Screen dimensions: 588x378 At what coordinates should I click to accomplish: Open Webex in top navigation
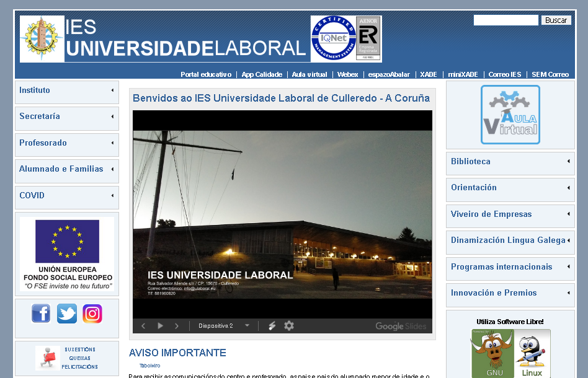pos(347,74)
